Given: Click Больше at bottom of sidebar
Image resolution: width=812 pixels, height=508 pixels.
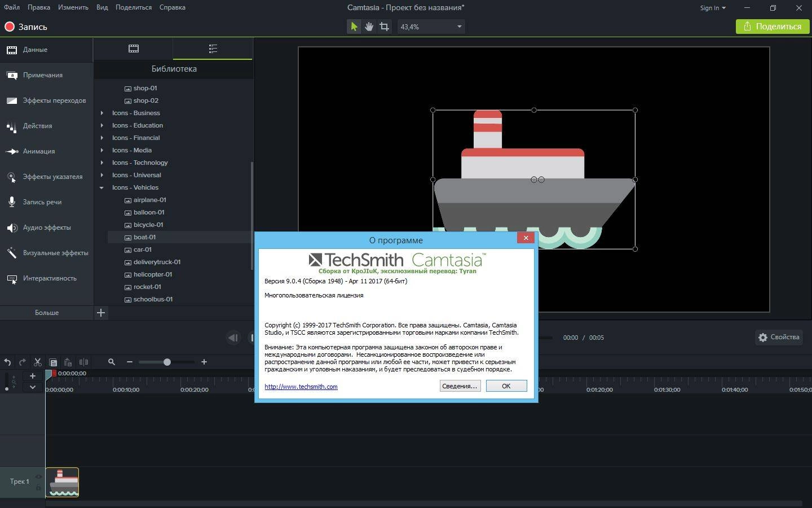Looking at the screenshot, I should pyautogui.click(x=46, y=313).
